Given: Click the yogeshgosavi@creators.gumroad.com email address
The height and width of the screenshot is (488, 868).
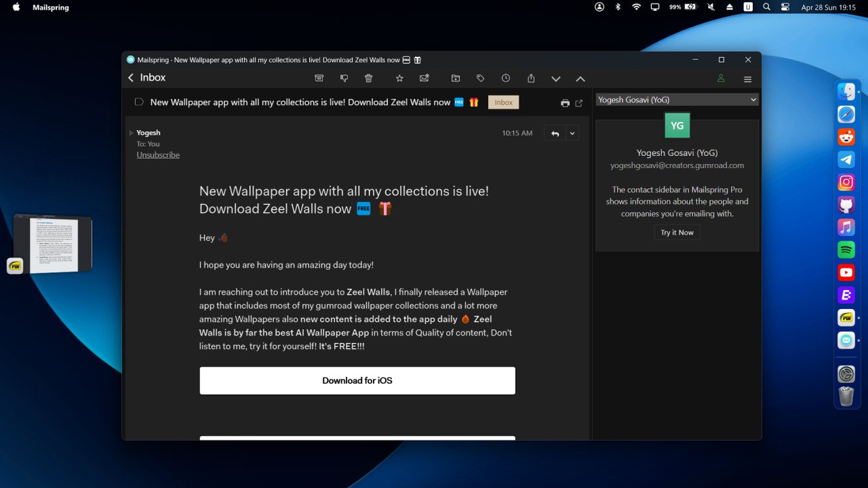Looking at the screenshot, I should click(677, 165).
